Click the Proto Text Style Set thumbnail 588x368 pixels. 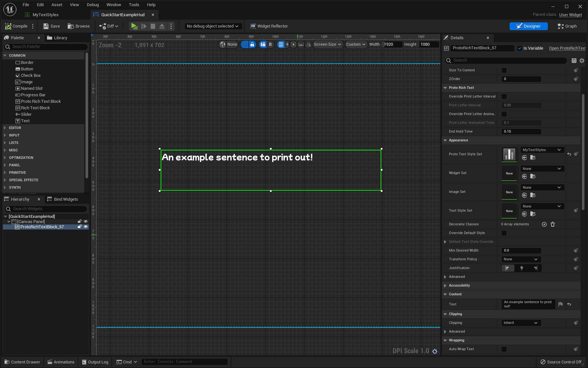[509, 154]
